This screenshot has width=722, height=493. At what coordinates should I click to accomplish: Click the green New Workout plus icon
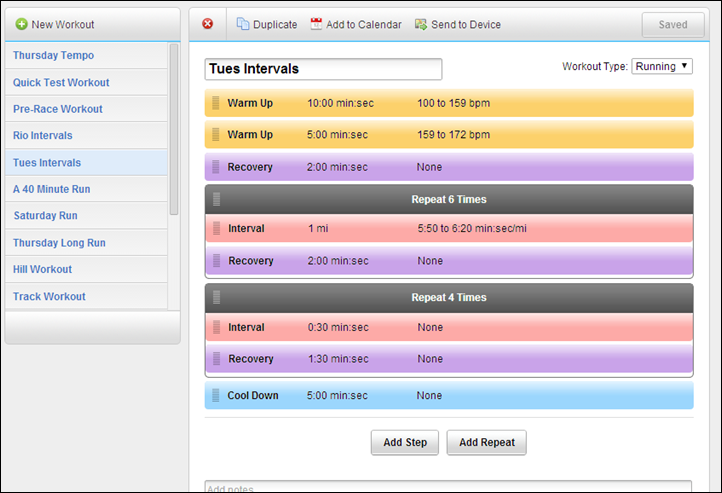[x=22, y=24]
